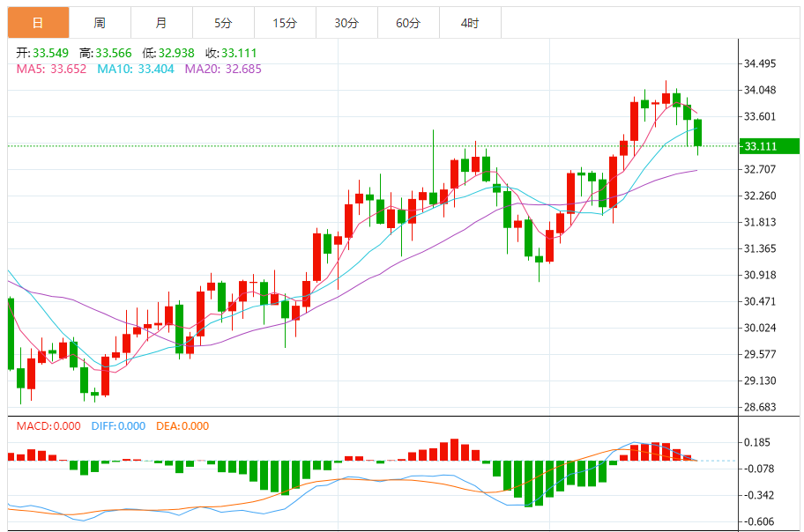Click the 31.813 price axis label

760,223
